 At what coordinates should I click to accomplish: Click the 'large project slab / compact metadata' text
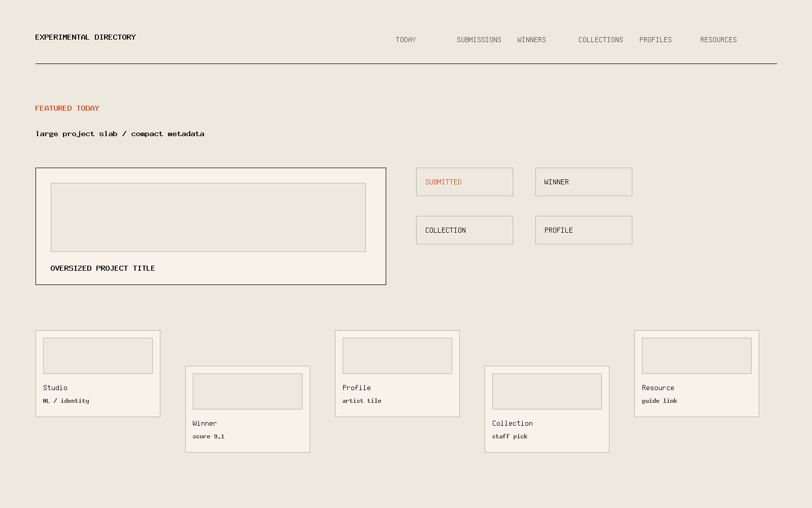coord(120,134)
